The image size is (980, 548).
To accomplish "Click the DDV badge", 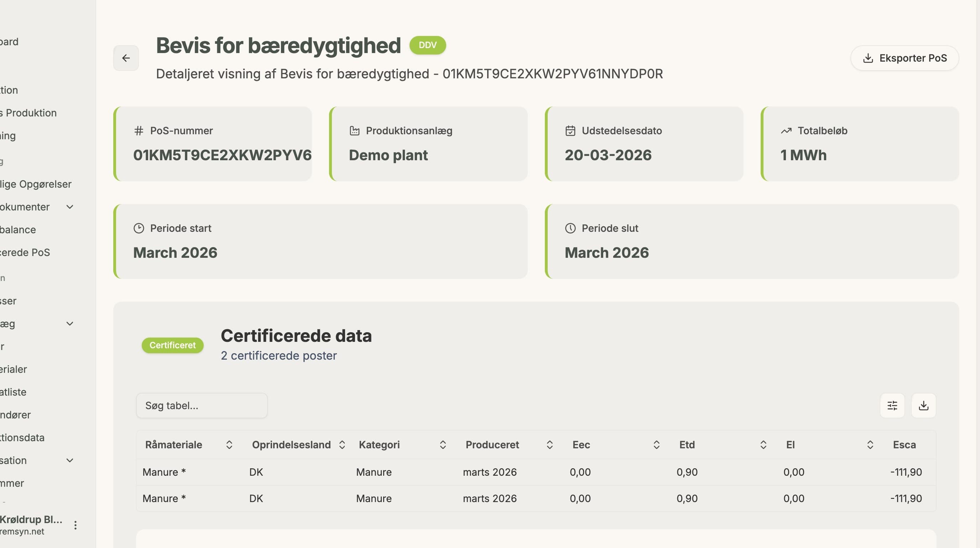I will point(428,45).
